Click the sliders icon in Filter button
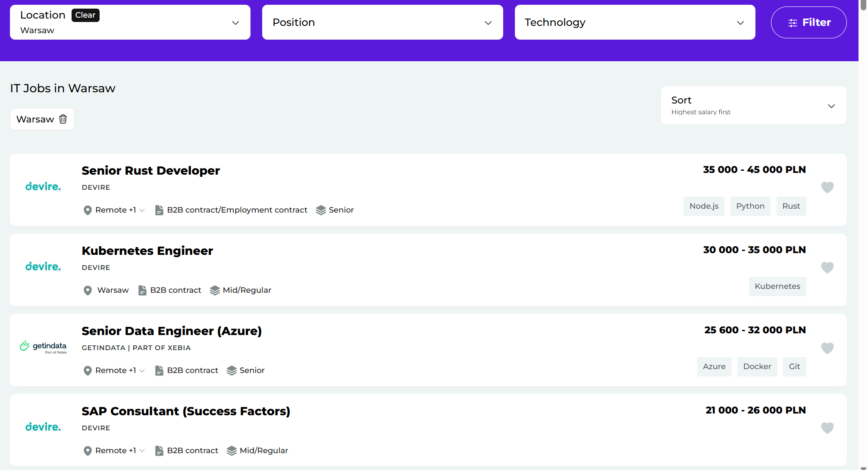This screenshot has width=868, height=470. (x=793, y=23)
